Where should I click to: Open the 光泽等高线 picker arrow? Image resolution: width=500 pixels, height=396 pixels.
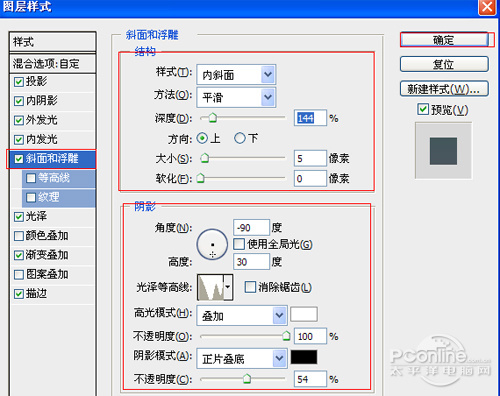point(228,287)
